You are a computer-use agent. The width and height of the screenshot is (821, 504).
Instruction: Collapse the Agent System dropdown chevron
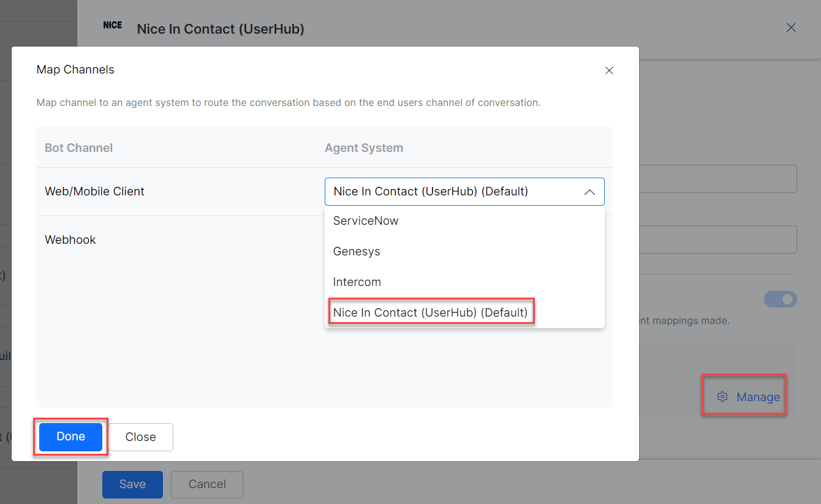[x=589, y=192]
